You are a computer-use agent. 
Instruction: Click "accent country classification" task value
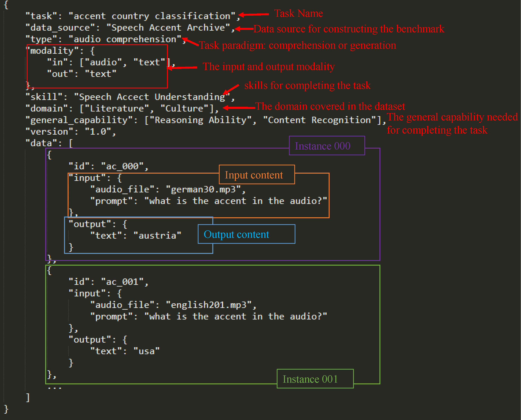[x=152, y=16]
